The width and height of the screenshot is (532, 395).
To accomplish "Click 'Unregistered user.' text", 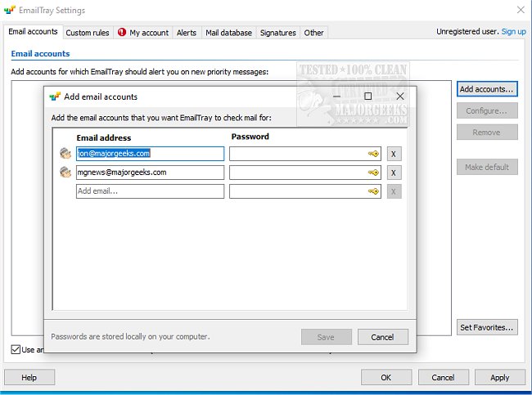I will [x=467, y=32].
